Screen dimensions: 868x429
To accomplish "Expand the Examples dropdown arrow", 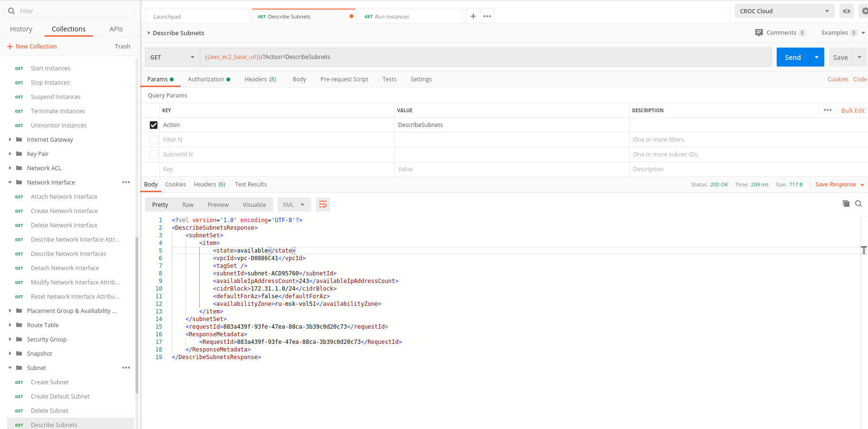I will click(x=863, y=33).
